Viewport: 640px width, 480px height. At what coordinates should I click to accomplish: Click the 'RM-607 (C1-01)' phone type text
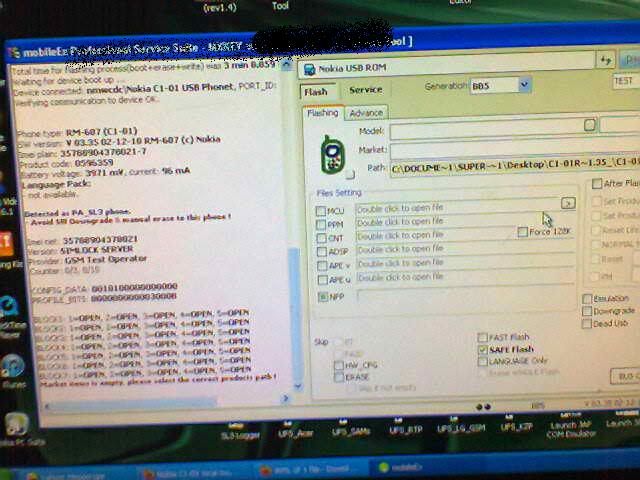[101, 132]
